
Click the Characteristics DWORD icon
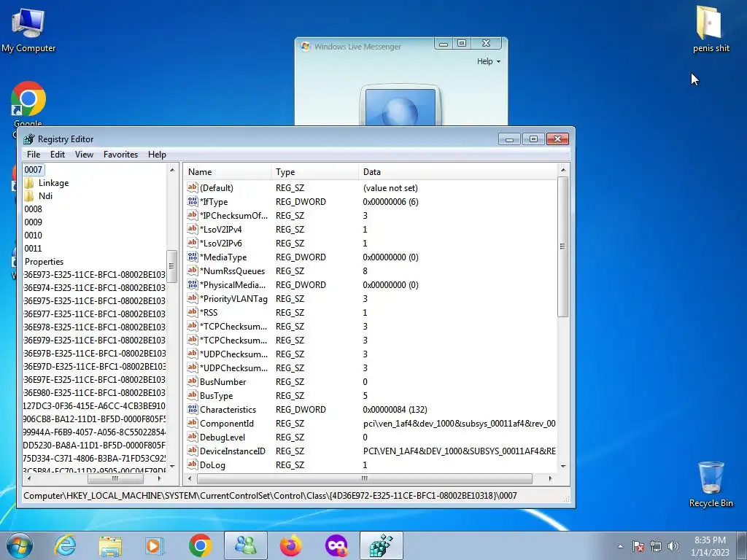(x=193, y=409)
